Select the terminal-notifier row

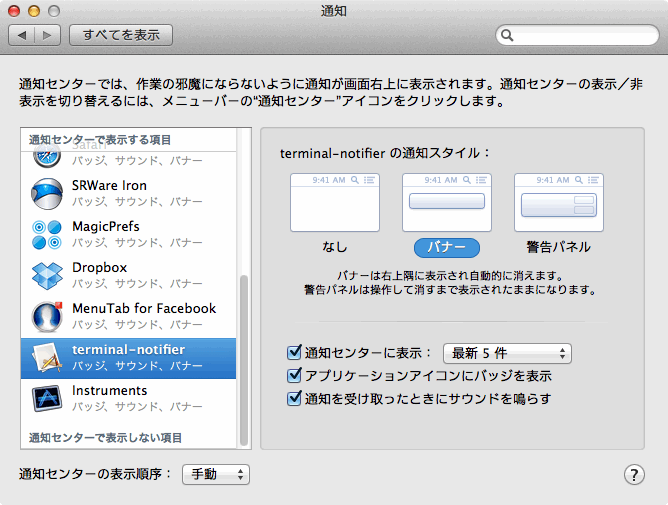coord(128,358)
